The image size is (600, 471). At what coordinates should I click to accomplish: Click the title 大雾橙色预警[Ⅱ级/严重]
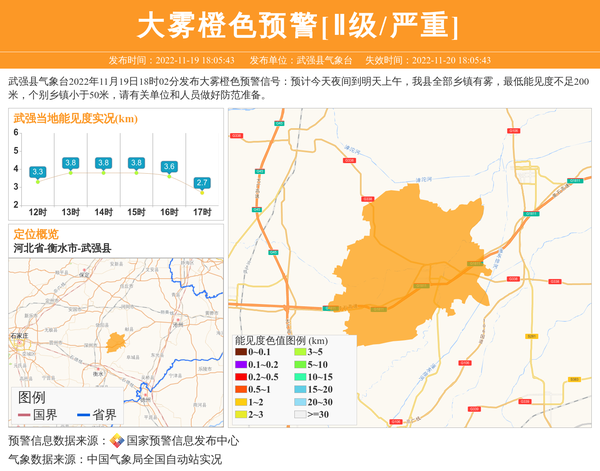click(x=297, y=25)
